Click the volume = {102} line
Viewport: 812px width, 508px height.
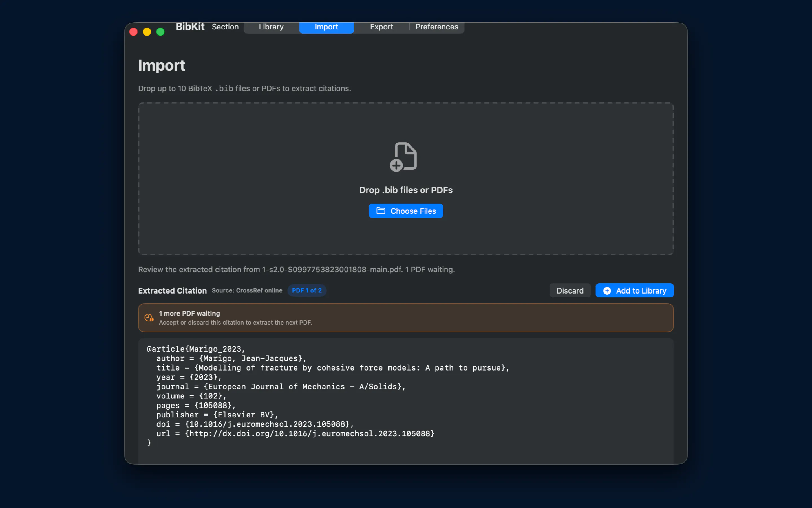point(191,396)
